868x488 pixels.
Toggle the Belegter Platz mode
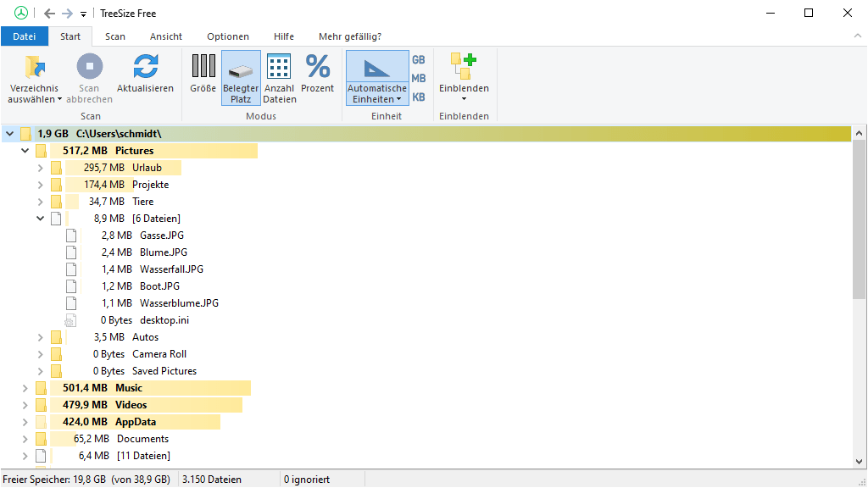click(241, 76)
